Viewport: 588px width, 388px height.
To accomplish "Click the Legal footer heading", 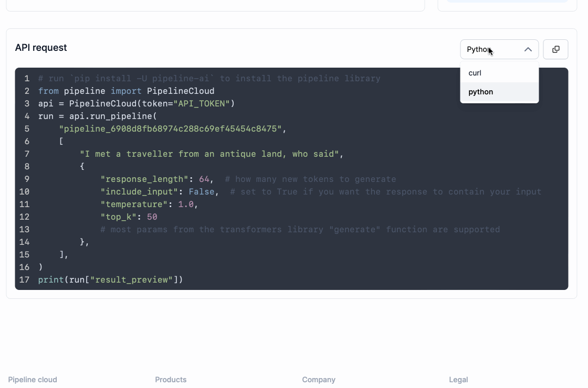I will point(458,380).
